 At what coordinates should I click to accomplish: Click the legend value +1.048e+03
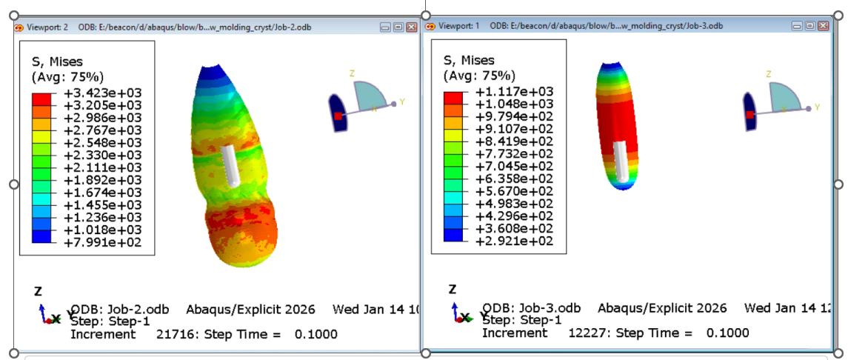pyautogui.click(x=515, y=104)
